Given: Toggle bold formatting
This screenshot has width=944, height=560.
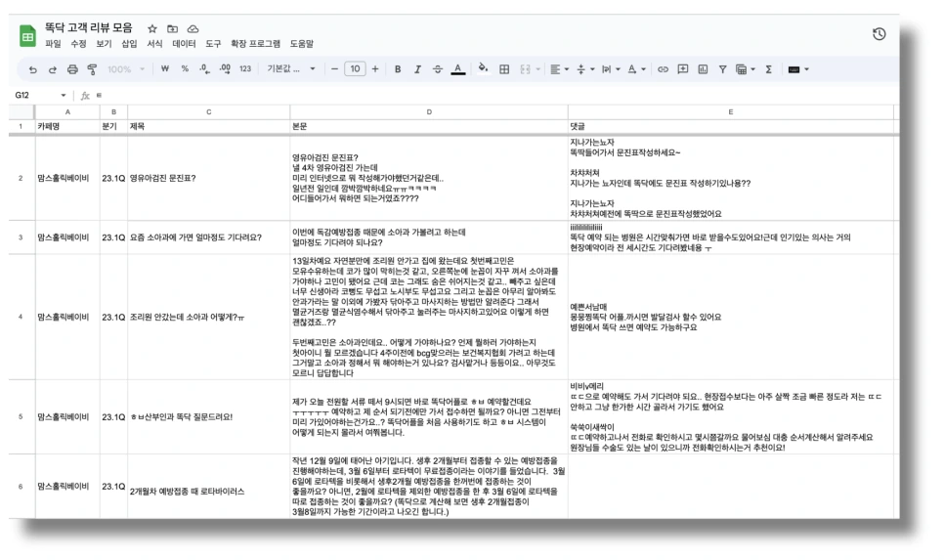Looking at the screenshot, I should [x=398, y=69].
